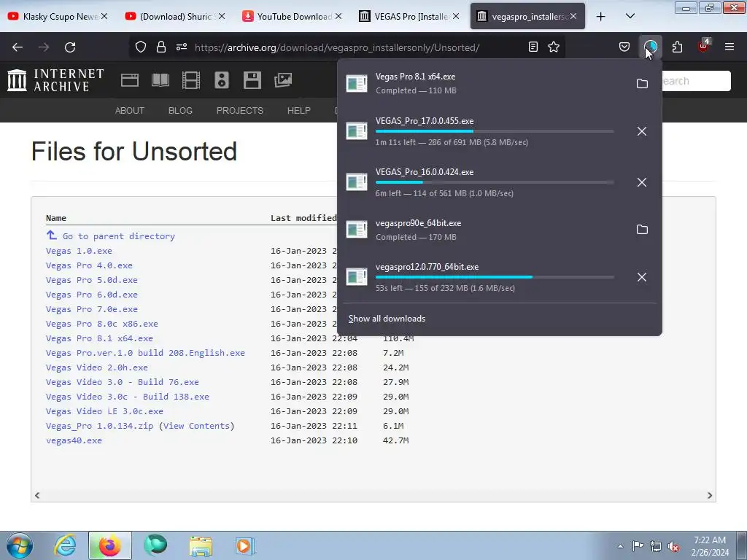Open ABOUT in archive navigation
The image size is (747, 560).
coord(130,111)
